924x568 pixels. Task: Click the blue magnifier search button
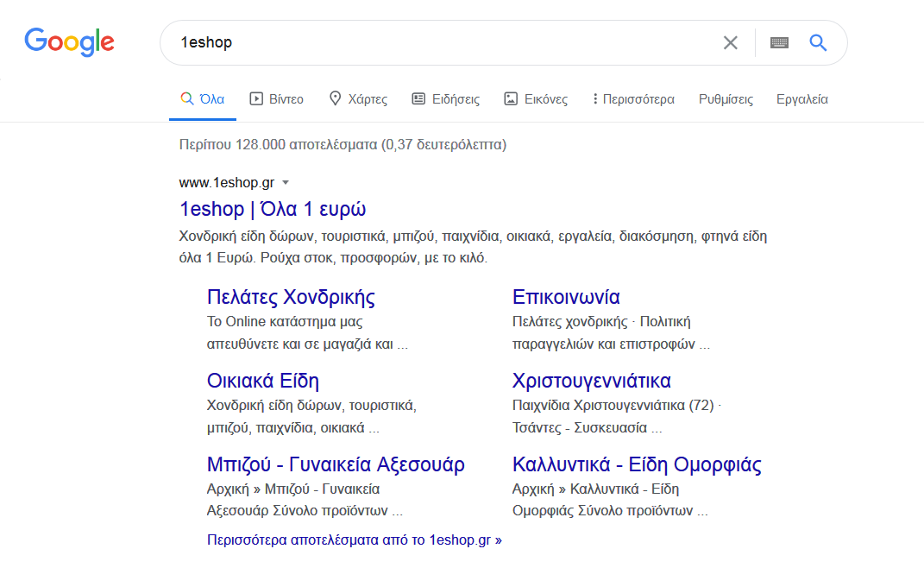(x=817, y=42)
